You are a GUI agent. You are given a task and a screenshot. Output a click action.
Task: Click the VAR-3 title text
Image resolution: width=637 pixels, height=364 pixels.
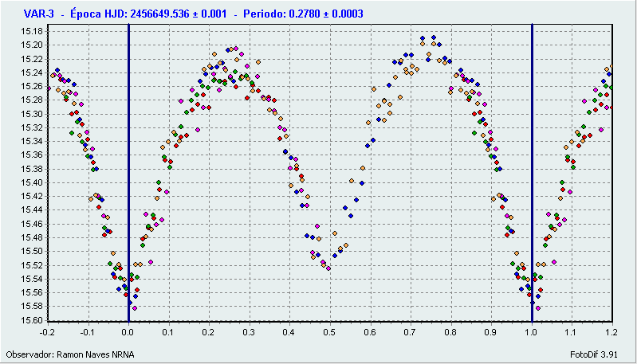(38, 14)
